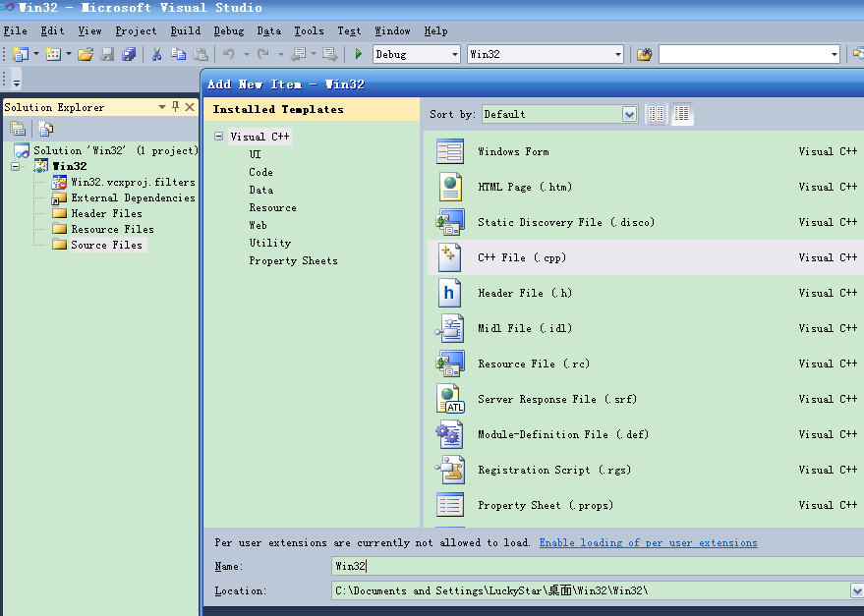Open the Help menu
Viewport: 864px width, 616px height.
tap(435, 30)
